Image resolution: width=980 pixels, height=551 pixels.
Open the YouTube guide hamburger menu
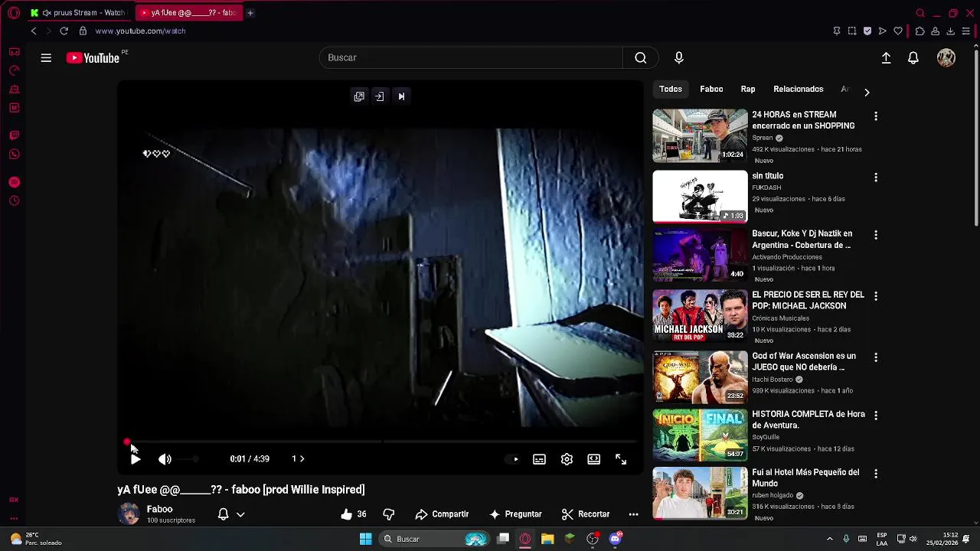pyautogui.click(x=46, y=58)
